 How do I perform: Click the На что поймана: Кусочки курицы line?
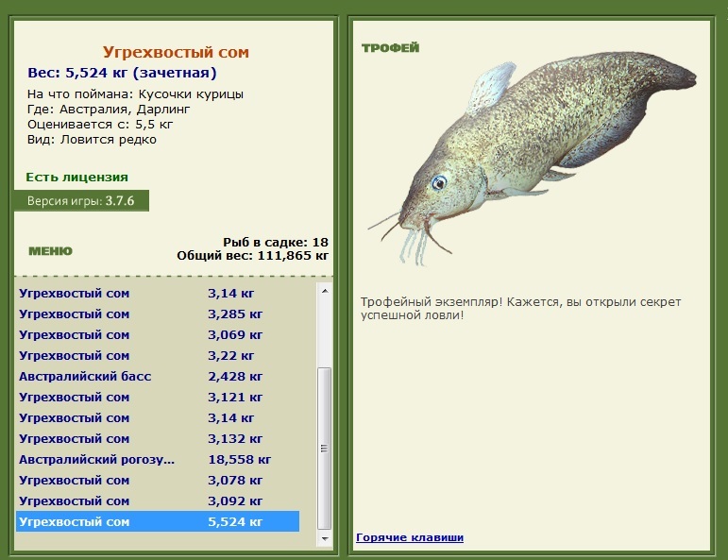(135, 94)
